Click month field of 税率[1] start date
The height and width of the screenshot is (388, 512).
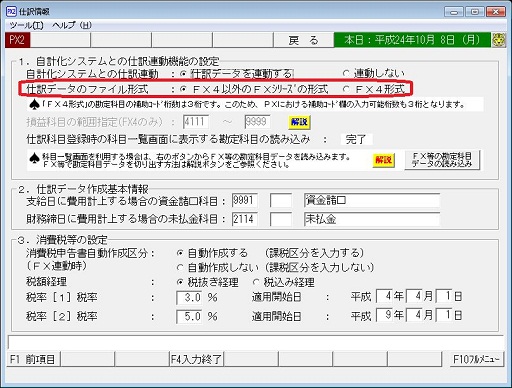pos(414,296)
